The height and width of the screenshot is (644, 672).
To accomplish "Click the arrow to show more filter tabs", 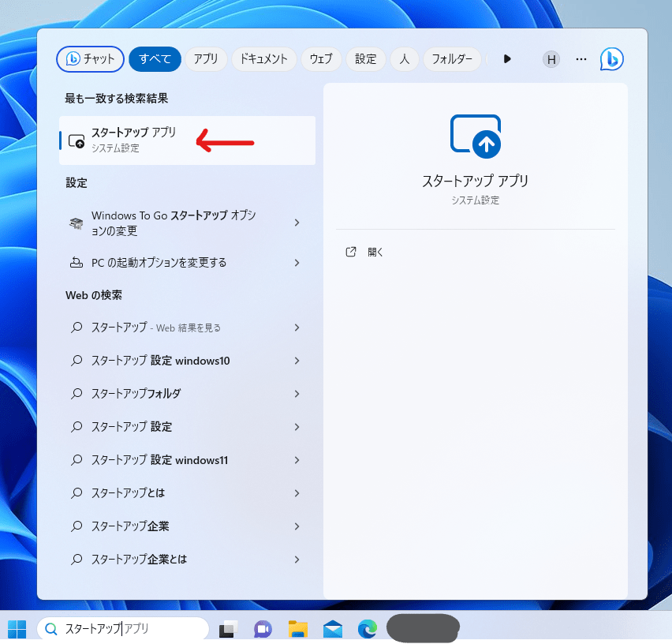I will tap(507, 59).
